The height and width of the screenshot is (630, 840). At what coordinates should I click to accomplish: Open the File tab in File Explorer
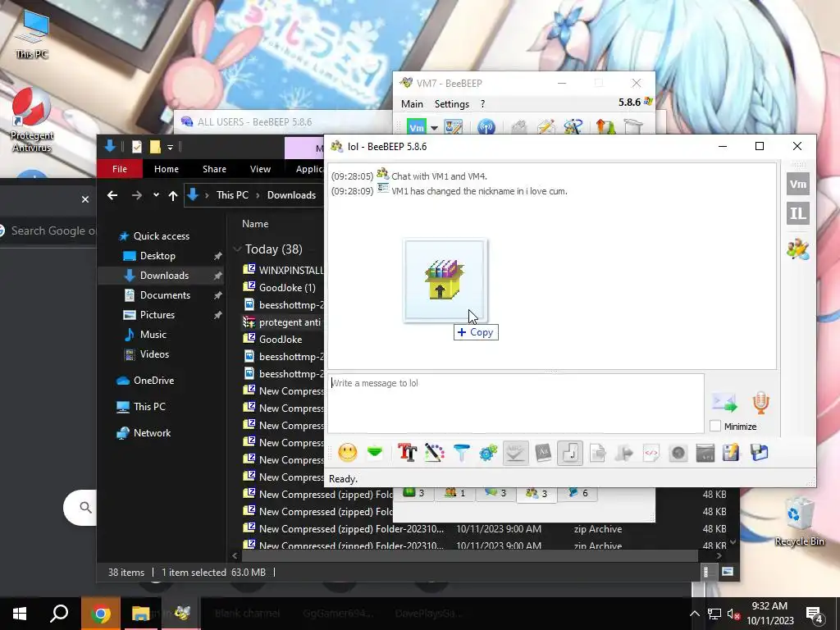click(120, 169)
